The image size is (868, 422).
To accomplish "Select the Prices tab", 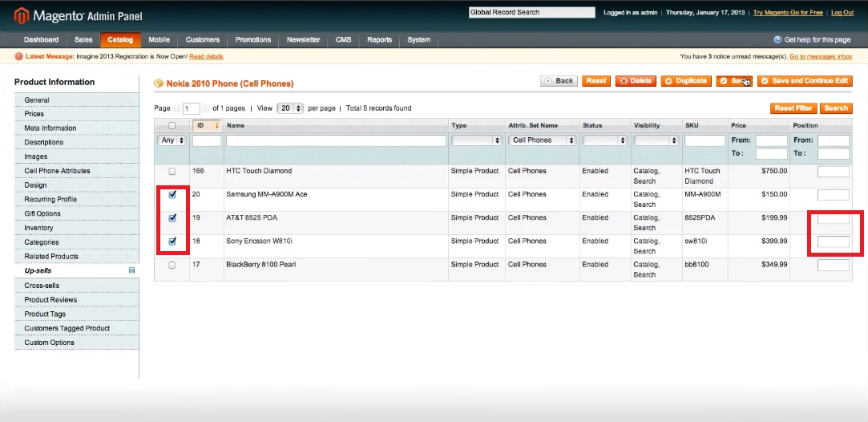I will [x=77, y=114].
